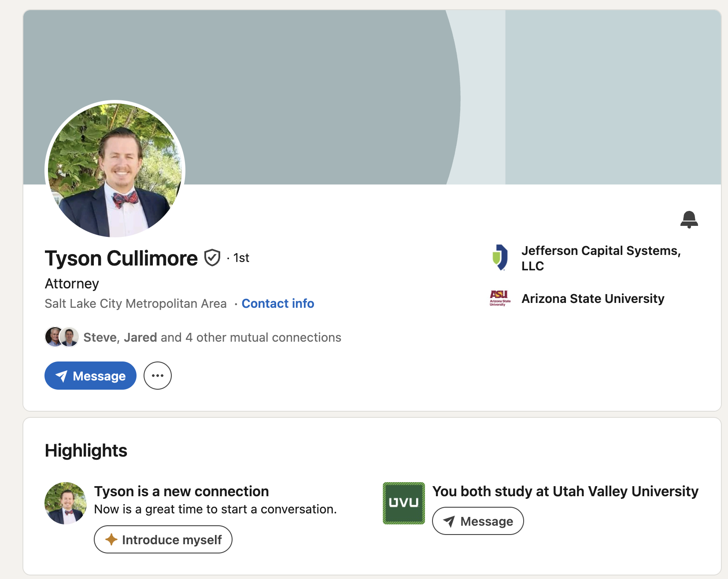Open Steve, Jared and 4 other mutual connections
This screenshot has width=728, height=579.
click(x=212, y=337)
